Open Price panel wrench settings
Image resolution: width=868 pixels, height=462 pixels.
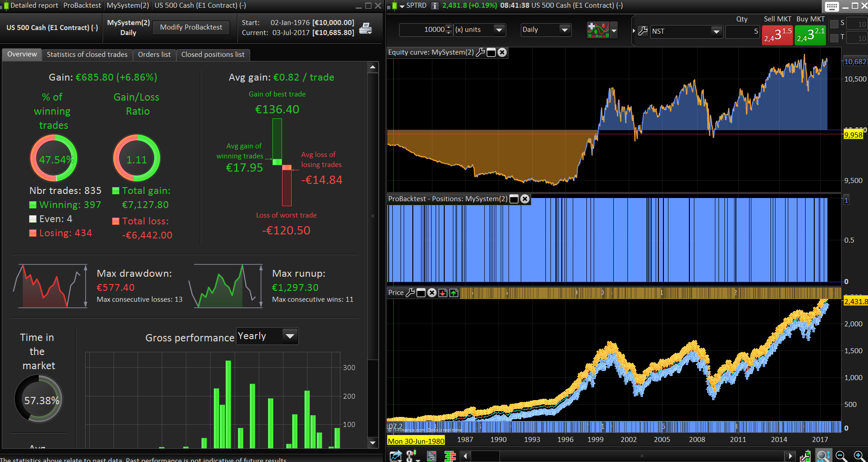coord(410,293)
